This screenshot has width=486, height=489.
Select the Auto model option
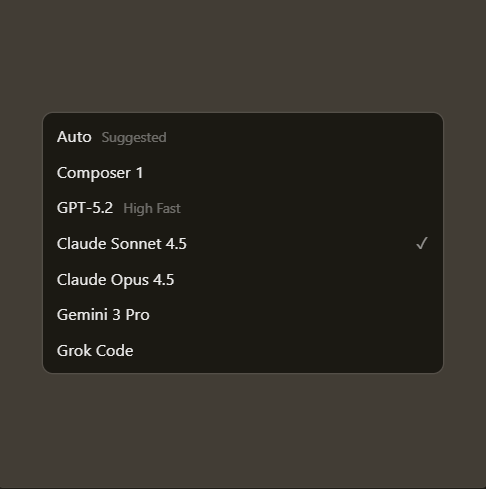(243, 137)
